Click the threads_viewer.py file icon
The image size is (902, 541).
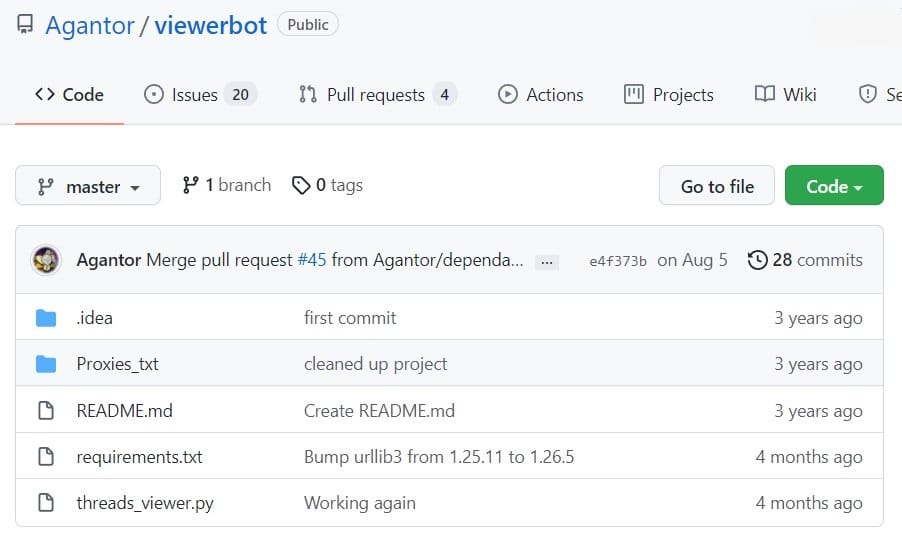point(46,502)
